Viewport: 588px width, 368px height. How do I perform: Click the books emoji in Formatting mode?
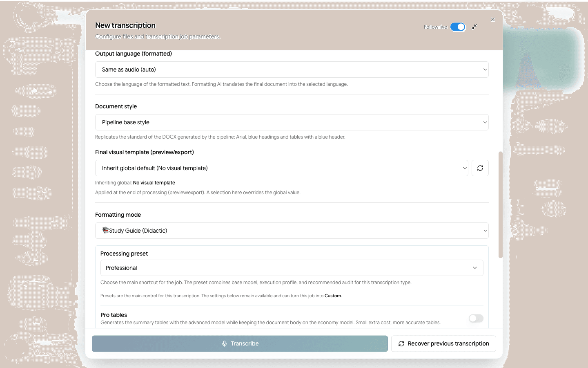[x=105, y=231]
